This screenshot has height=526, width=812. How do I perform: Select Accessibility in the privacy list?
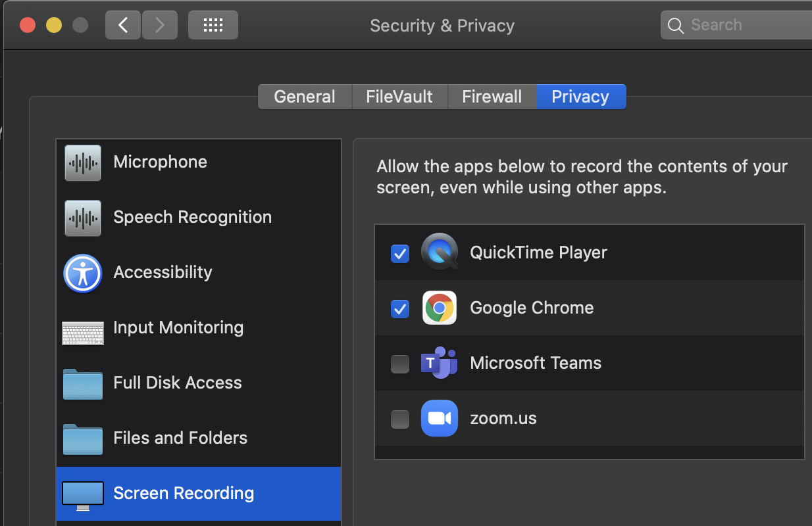point(199,273)
